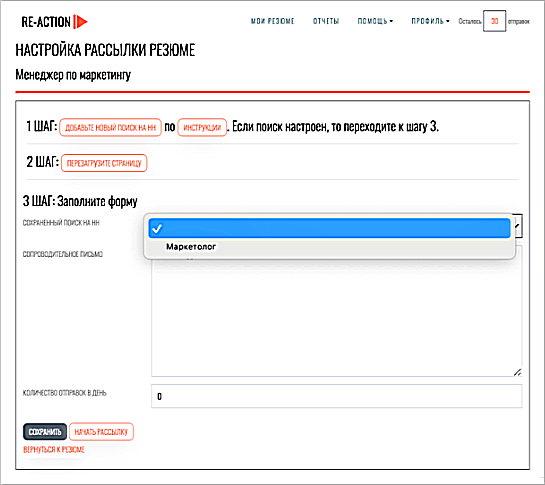Click the Сохранить button
545x485 pixels.
coord(45,432)
